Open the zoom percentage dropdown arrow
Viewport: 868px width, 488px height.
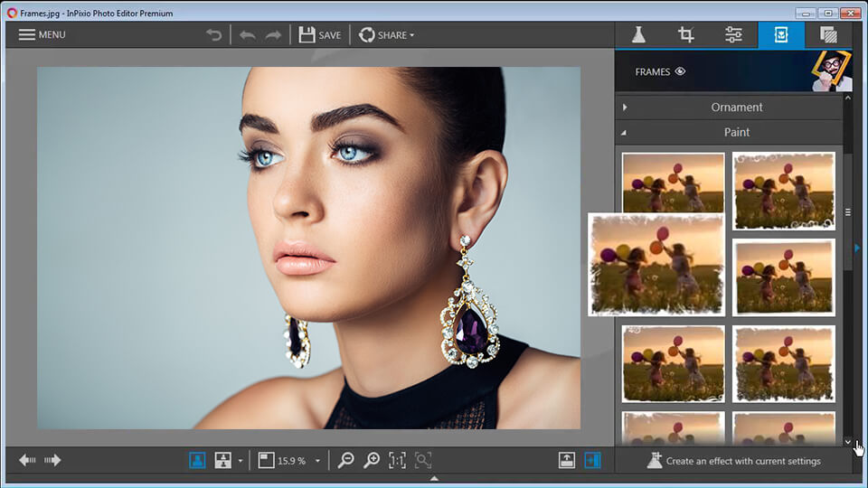(317, 460)
